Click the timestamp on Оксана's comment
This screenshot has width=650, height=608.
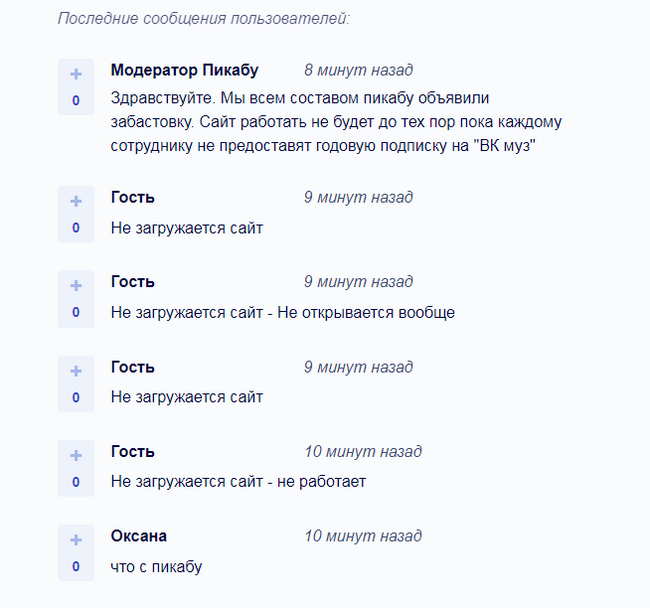click(x=362, y=536)
